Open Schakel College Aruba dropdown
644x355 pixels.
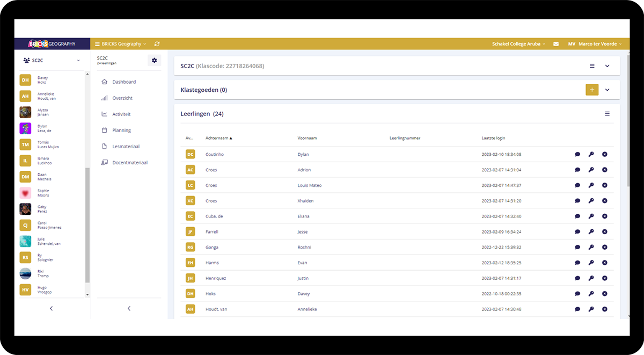pyautogui.click(x=518, y=44)
